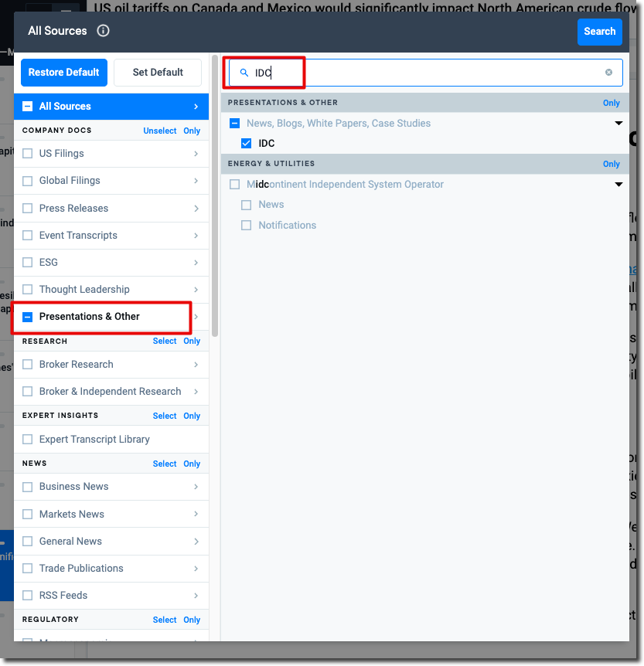
Task: Open US Filings chevron arrow
Action: pyautogui.click(x=196, y=154)
